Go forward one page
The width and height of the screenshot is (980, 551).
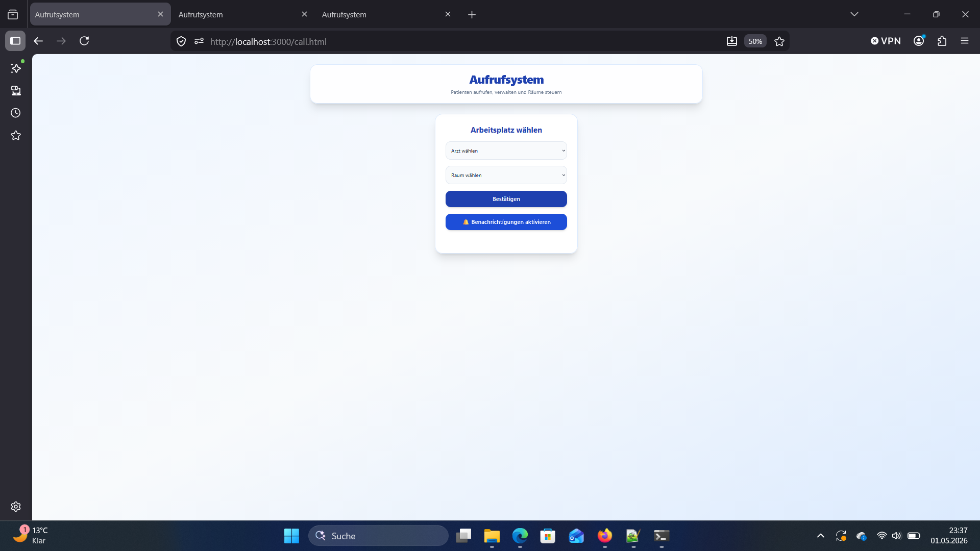tap(61, 41)
